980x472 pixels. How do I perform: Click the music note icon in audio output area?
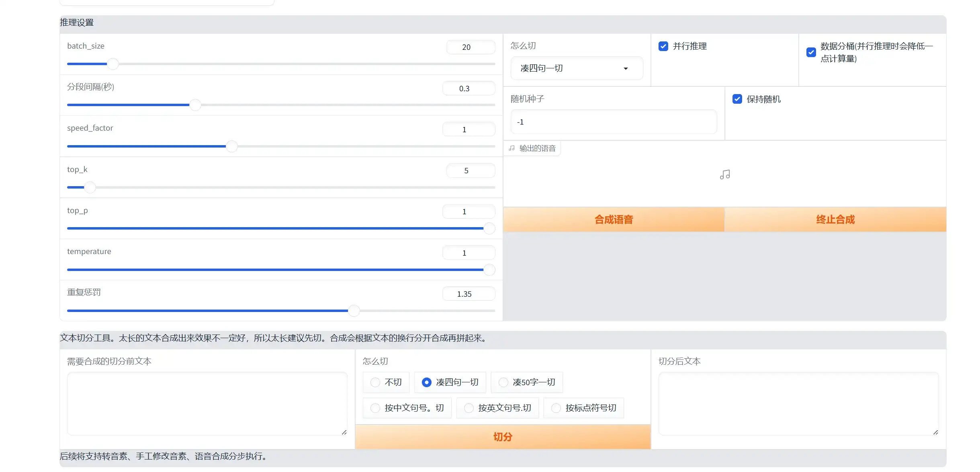click(x=724, y=174)
